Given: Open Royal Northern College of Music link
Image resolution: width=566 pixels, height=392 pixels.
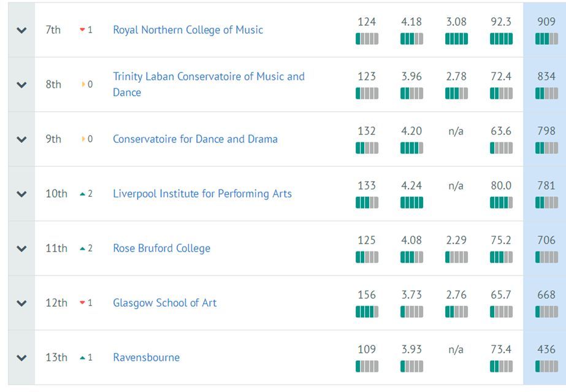Looking at the screenshot, I should tap(188, 30).
